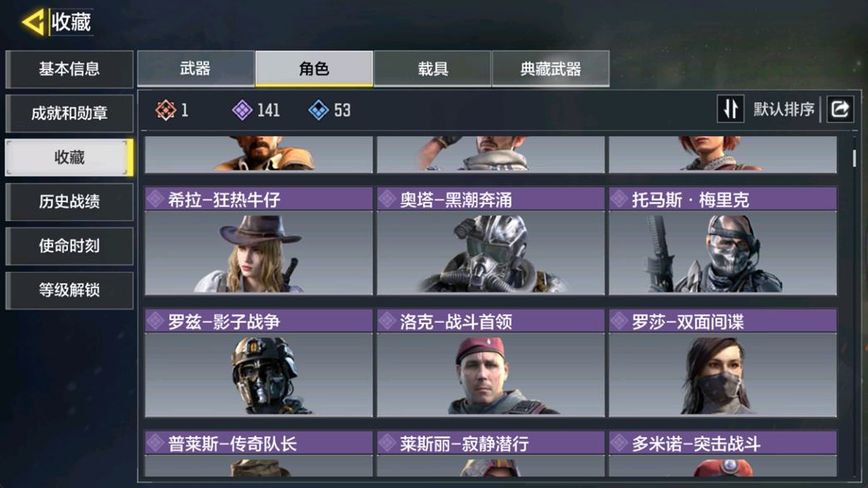Select the 洛克-战斗首领 character card
The height and width of the screenshot is (488, 868).
(x=491, y=363)
